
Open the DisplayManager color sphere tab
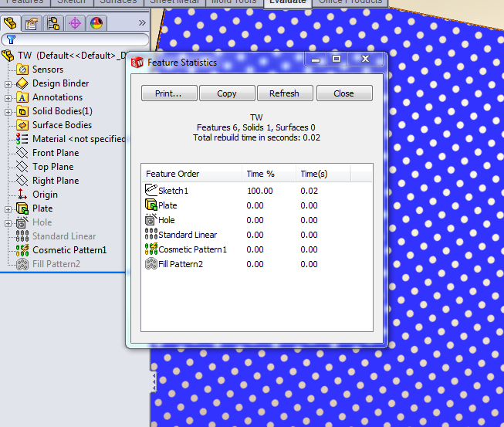96,23
